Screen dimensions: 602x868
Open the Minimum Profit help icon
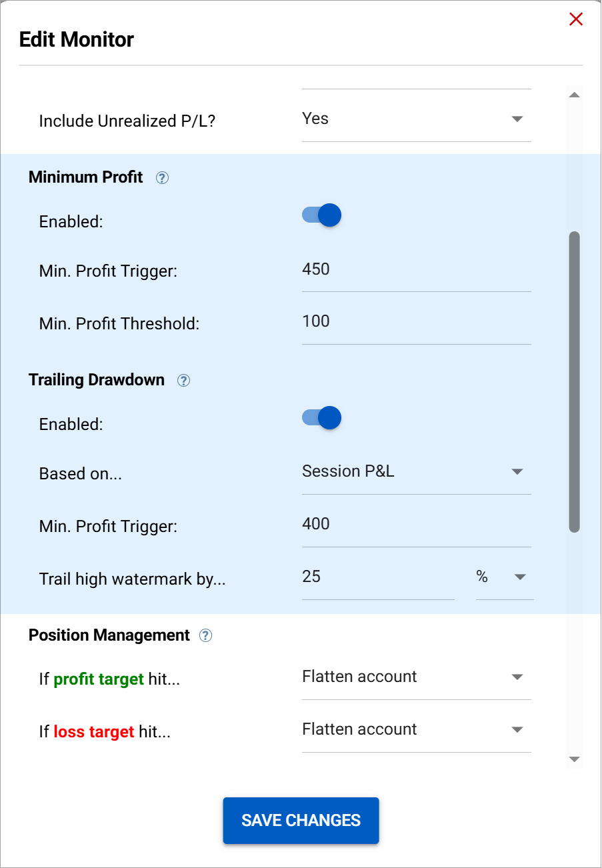tap(162, 178)
